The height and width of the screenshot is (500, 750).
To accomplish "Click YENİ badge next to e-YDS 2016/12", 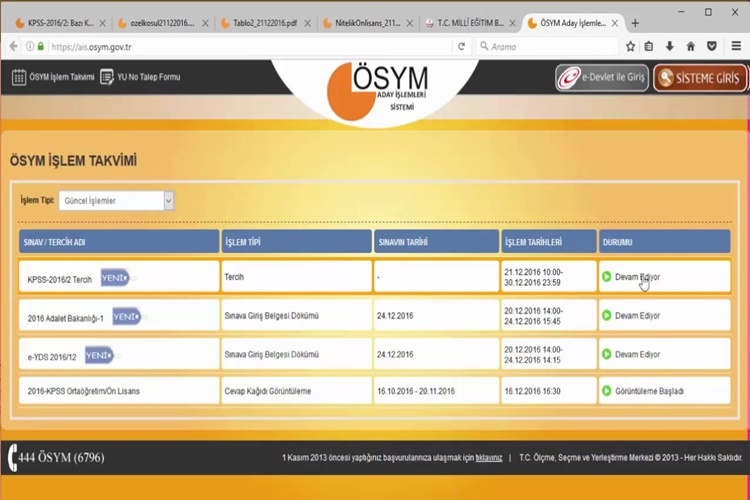I will click(x=99, y=355).
